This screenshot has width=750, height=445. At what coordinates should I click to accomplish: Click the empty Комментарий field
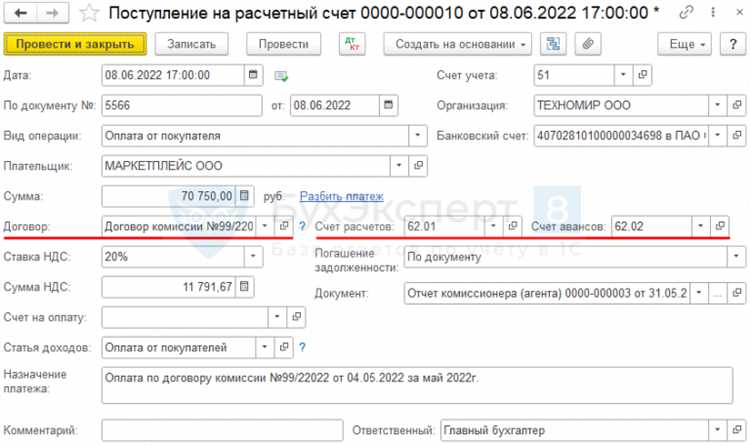pyautogui.click(x=222, y=430)
